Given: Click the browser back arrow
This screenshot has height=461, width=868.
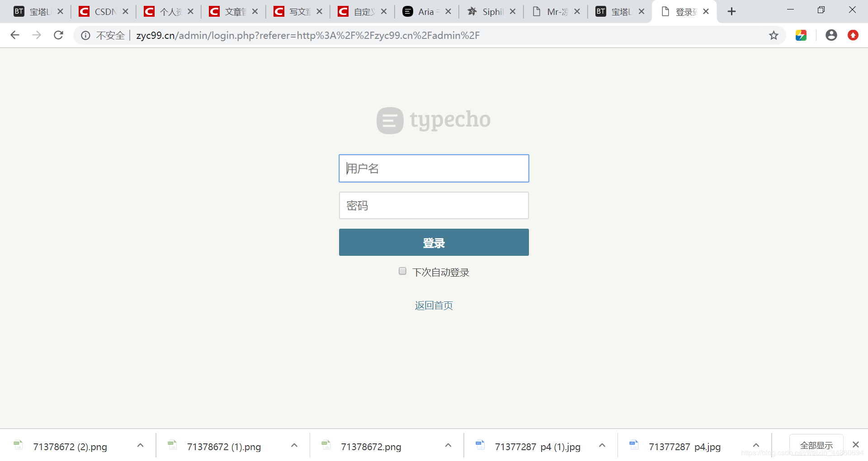Looking at the screenshot, I should click(x=15, y=35).
